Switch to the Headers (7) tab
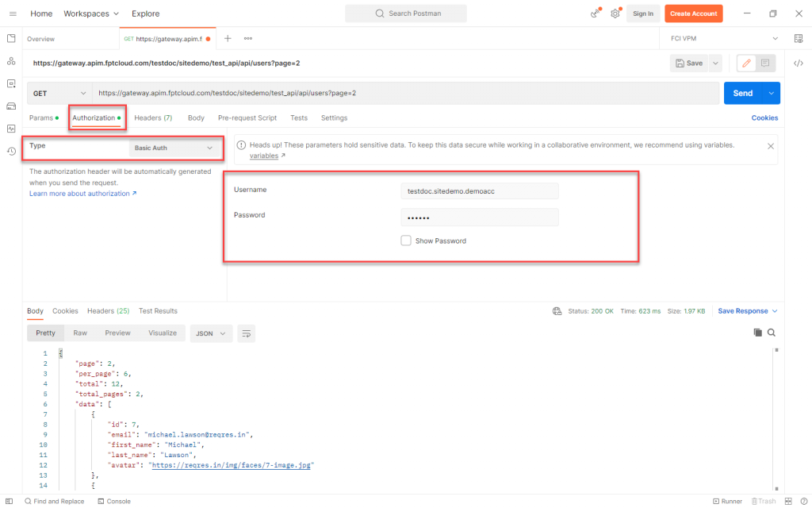 [x=153, y=117]
